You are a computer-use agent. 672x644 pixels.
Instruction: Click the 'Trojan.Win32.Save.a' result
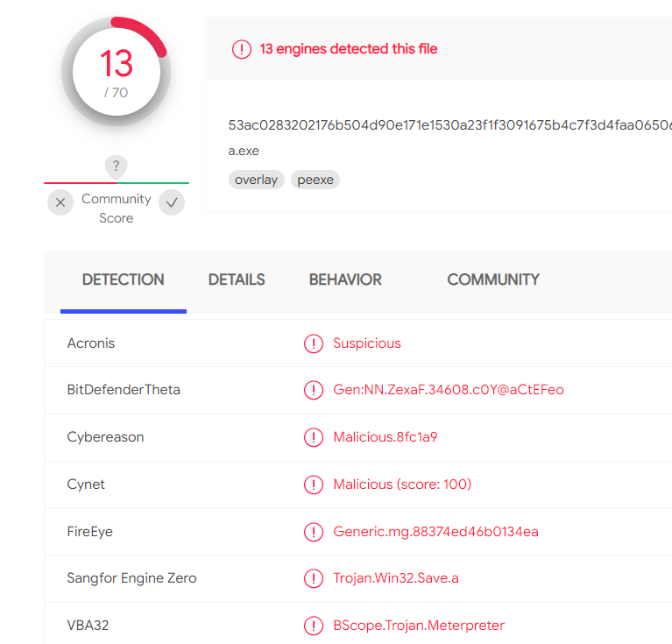click(x=396, y=578)
